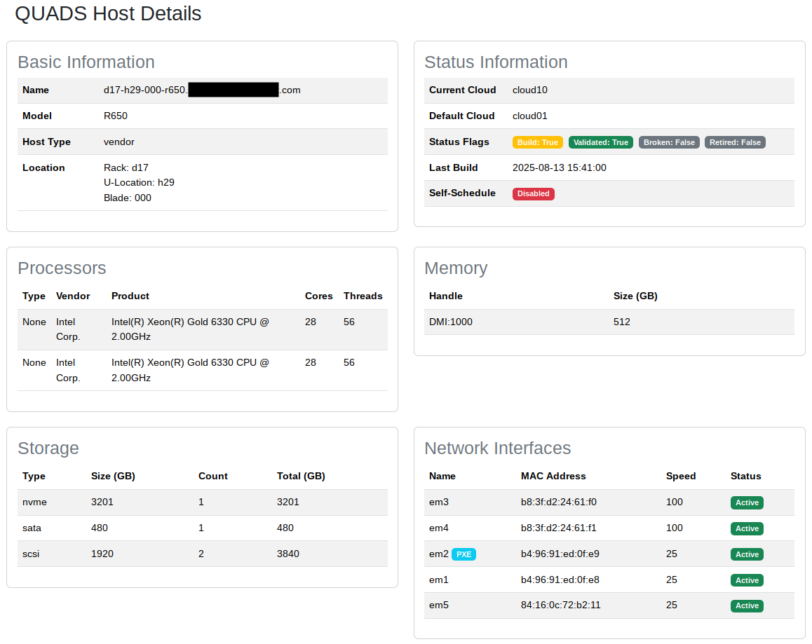812x644 pixels.
Task: Click the Active badge for em1
Action: [746, 580]
